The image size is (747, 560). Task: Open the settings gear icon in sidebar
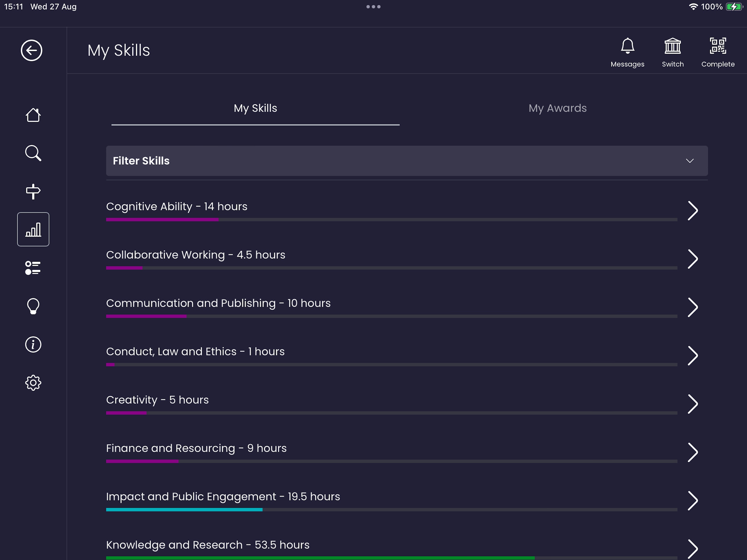click(33, 383)
